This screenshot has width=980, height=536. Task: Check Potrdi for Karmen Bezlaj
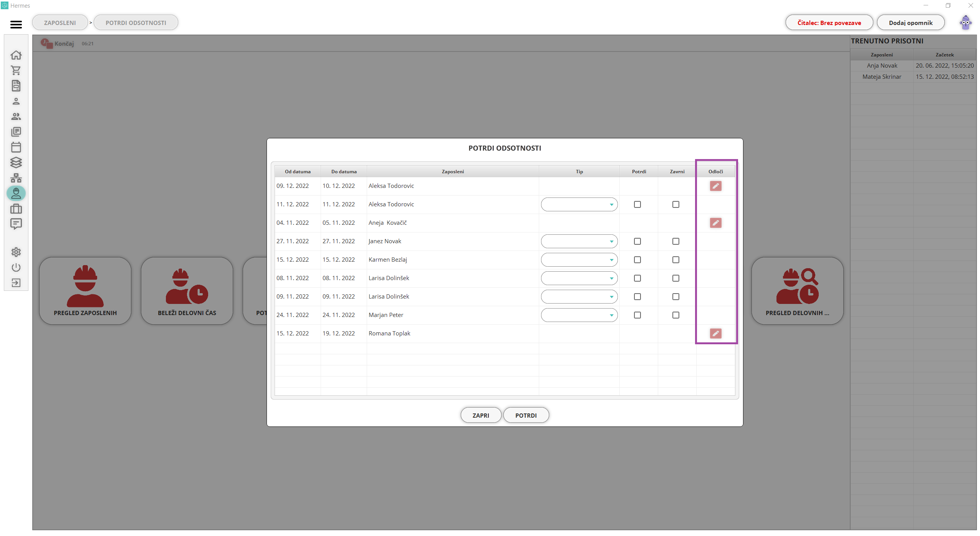point(637,260)
